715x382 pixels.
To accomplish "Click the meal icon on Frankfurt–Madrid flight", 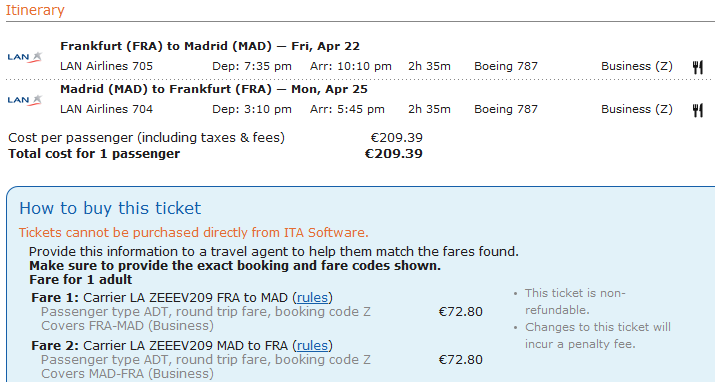I will coord(697,67).
